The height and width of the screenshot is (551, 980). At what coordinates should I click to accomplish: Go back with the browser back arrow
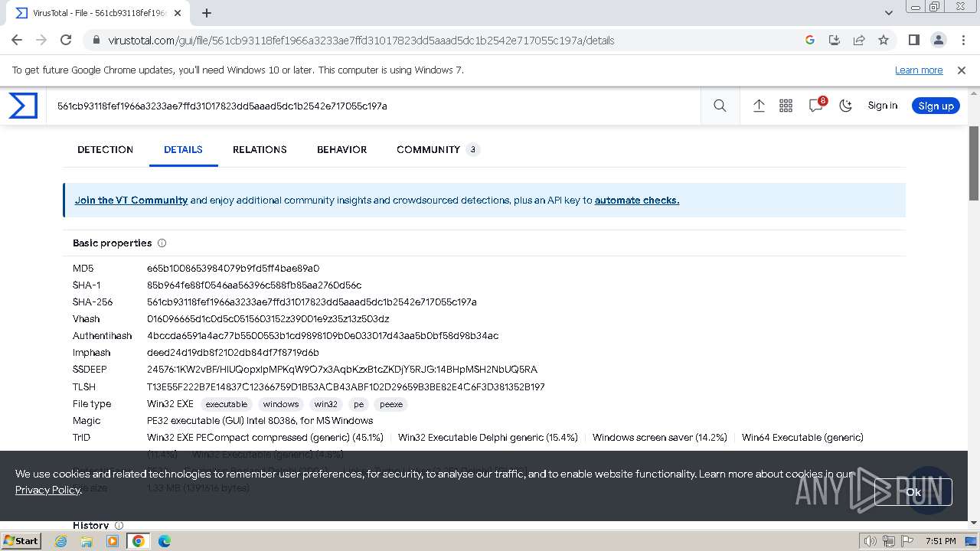(x=17, y=40)
